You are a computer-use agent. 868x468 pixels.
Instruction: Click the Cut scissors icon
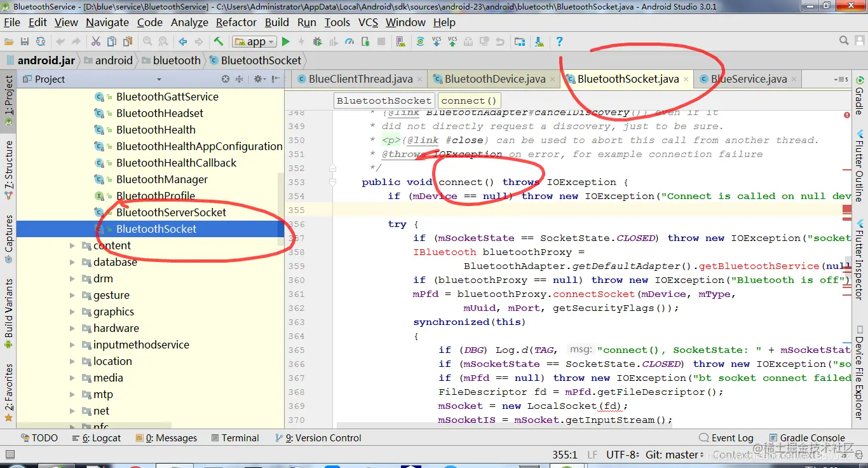click(96, 41)
